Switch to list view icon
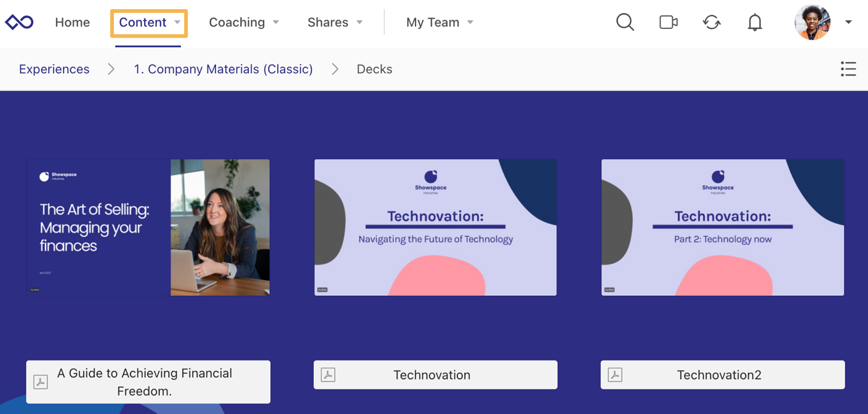The image size is (868, 414). pyautogui.click(x=848, y=69)
